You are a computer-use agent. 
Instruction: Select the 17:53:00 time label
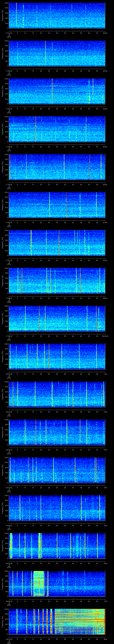click(x=9, y=109)
